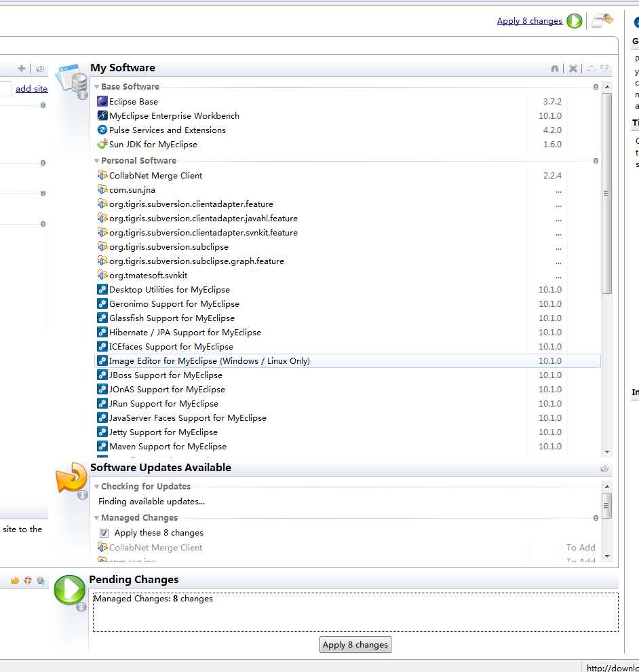Select Jetty Support for MyEclipse
Image resolution: width=639 pixels, height=672 pixels.
coord(163,432)
